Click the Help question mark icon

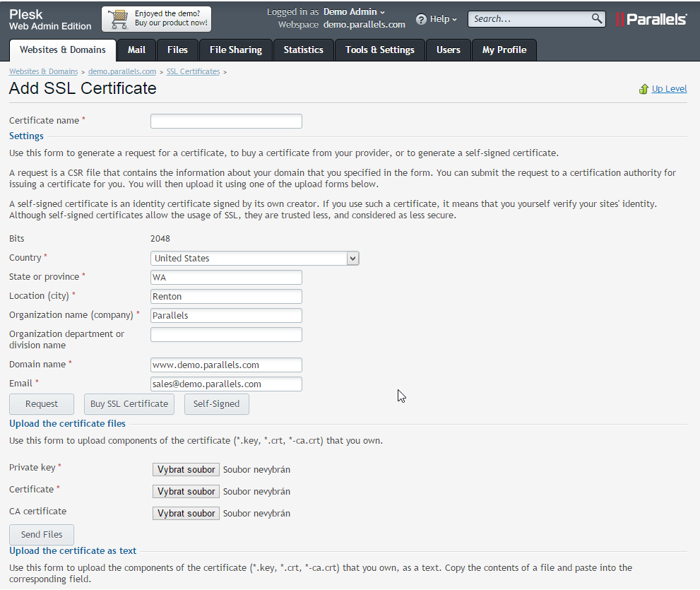(421, 19)
